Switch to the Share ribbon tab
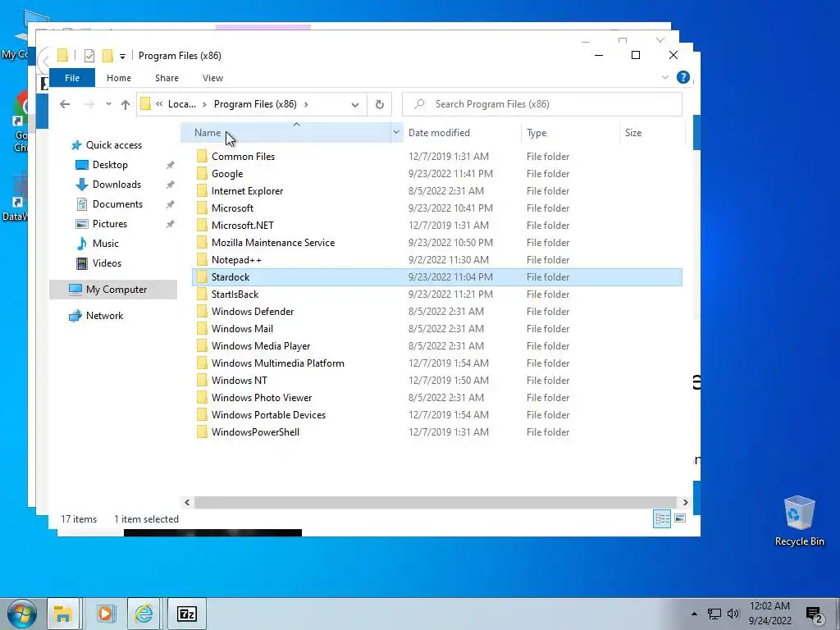The width and height of the screenshot is (840, 630). point(167,78)
